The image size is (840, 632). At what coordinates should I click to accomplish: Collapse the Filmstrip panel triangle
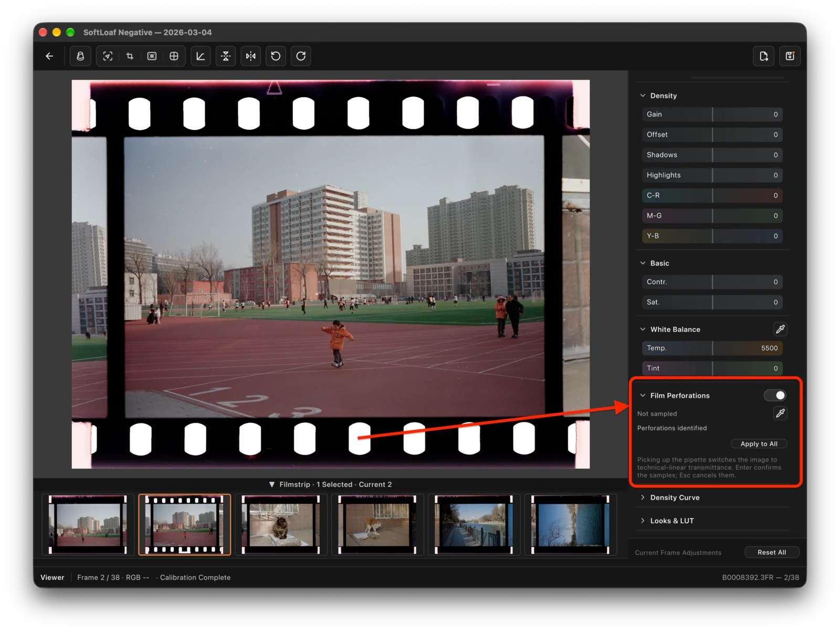pos(272,484)
